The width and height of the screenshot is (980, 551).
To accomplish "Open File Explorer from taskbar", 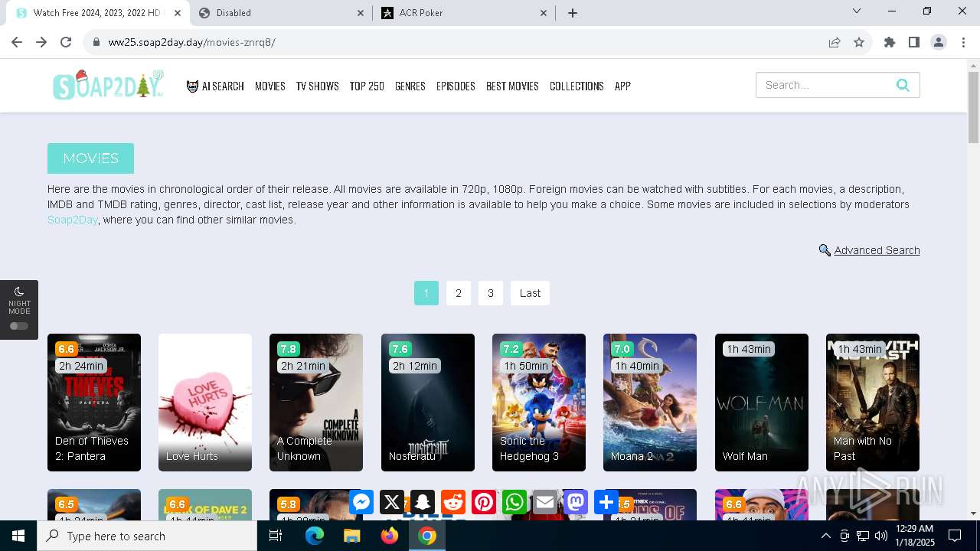I will (351, 536).
